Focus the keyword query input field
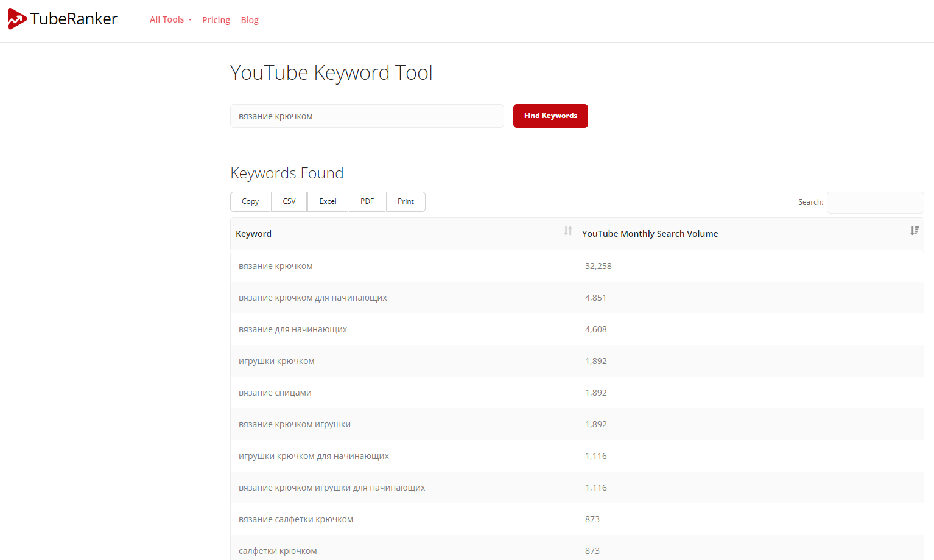This screenshot has height=560, width=934. point(367,116)
